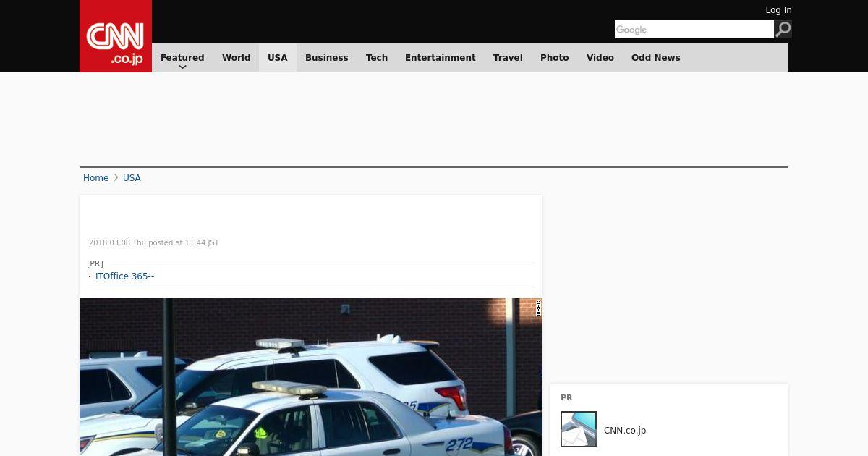Open the CNN.co.jp PR link
The image size is (868, 456).
tap(625, 431)
